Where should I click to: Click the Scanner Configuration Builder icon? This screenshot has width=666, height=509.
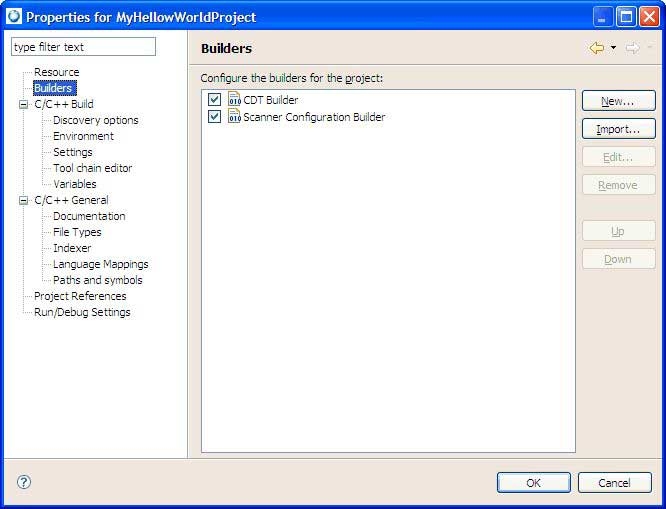pos(235,117)
